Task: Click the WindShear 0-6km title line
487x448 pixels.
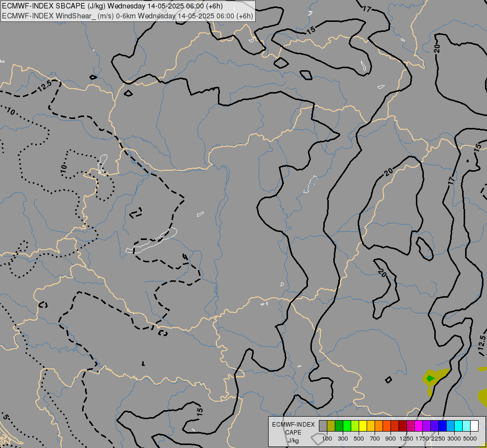Action: click(127, 16)
